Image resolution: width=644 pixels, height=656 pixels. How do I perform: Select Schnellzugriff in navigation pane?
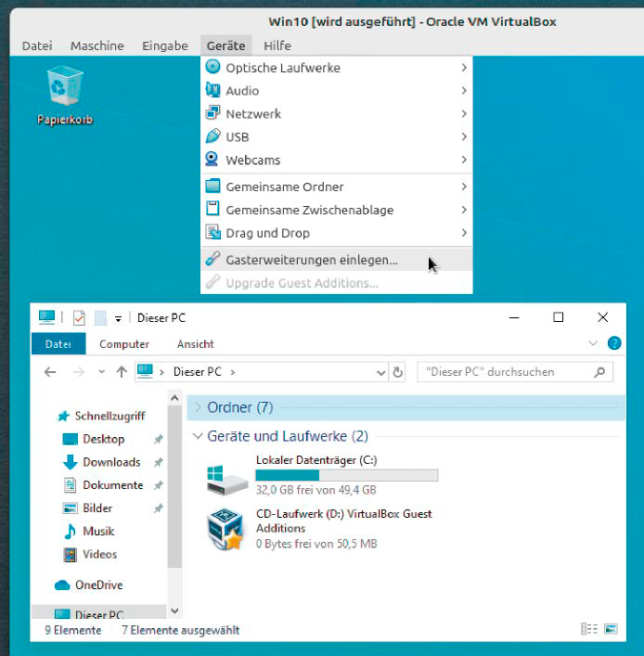pos(109,416)
